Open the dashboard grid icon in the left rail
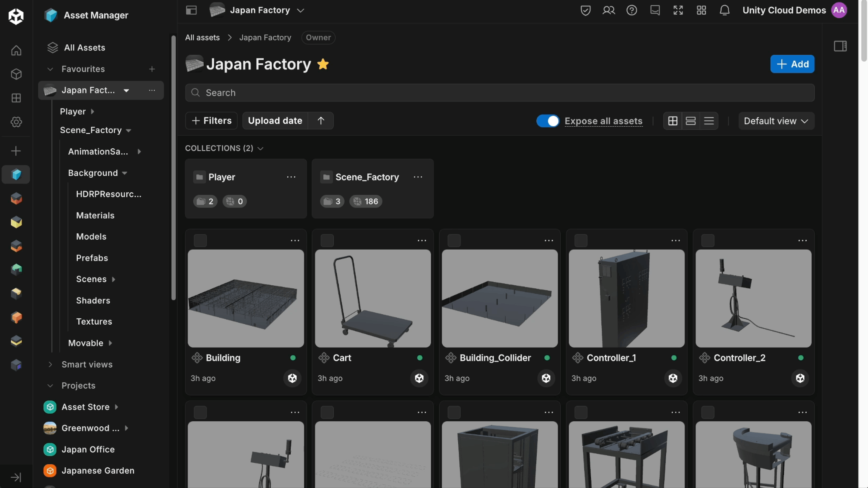Image resolution: width=868 pixels, height=488 pixels. 16,98
